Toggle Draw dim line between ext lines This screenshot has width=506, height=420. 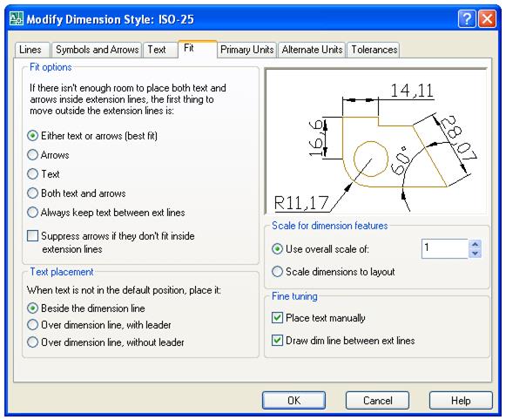(277, 341)
